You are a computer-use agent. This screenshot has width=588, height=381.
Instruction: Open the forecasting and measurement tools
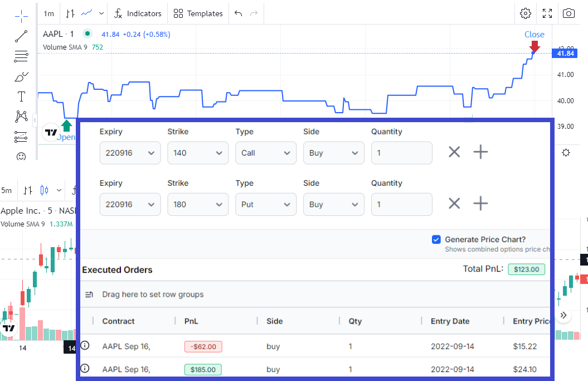point(21,137)
